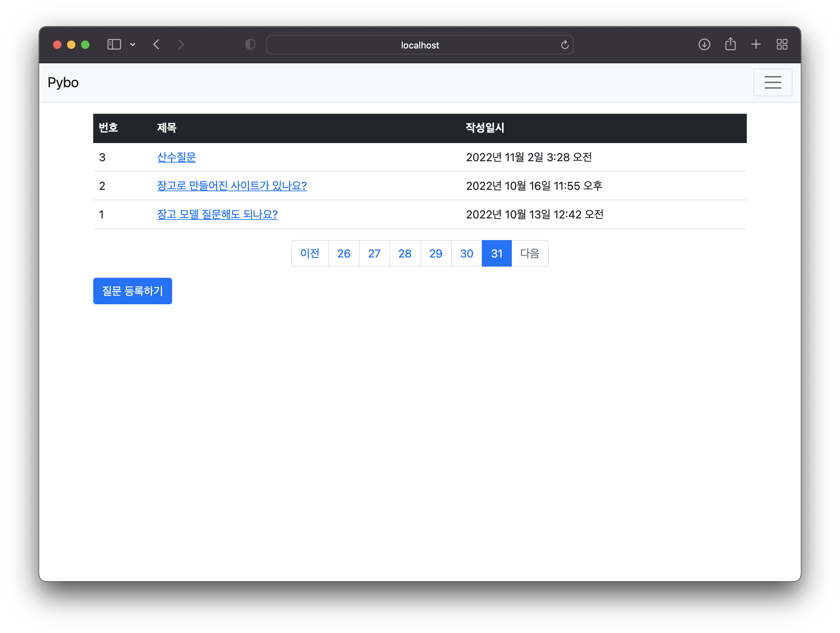Jump to page 28
Screen dimensions: 840x633
(x=405, y=253)
